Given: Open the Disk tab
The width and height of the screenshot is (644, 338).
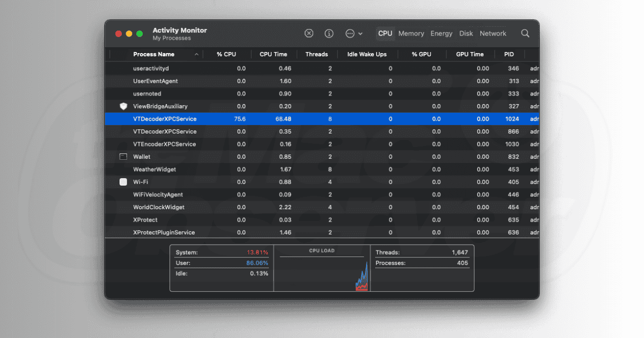Looking at the screenshot, I should pos(466,33).
